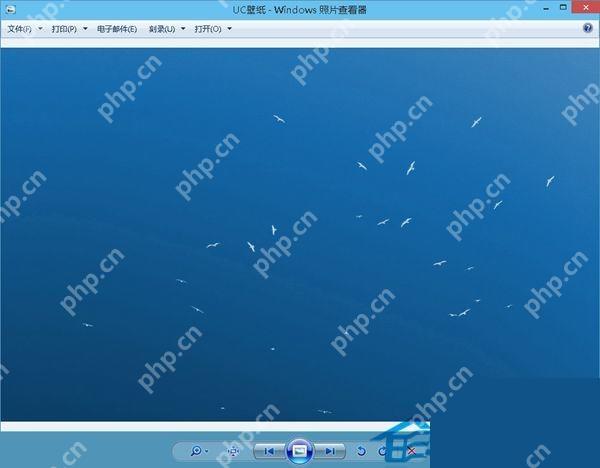
Task: Expand the 打印(P) dropdown arrow
Action: [x=85, y=29]
